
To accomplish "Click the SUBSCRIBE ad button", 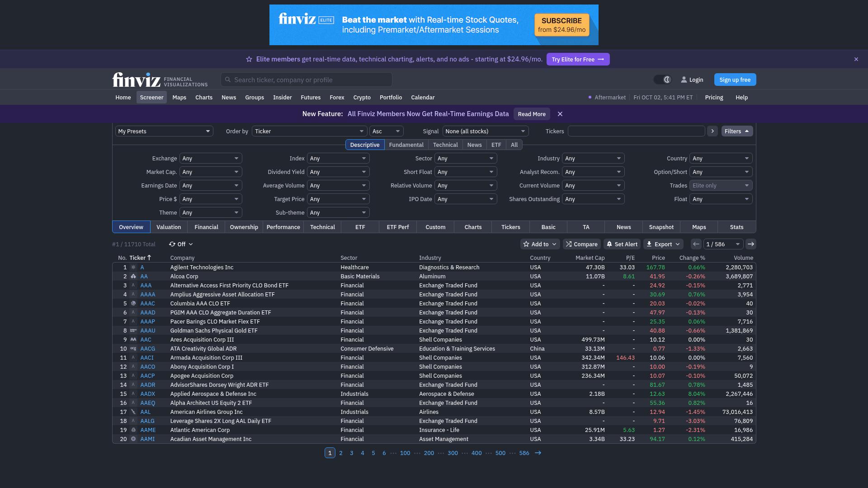I will tap(561, 25).
